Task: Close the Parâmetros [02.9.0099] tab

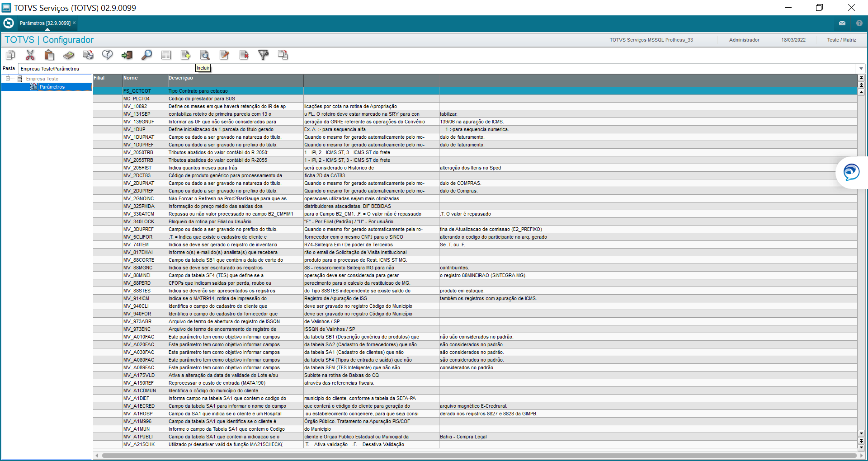Action: point(74,23)
